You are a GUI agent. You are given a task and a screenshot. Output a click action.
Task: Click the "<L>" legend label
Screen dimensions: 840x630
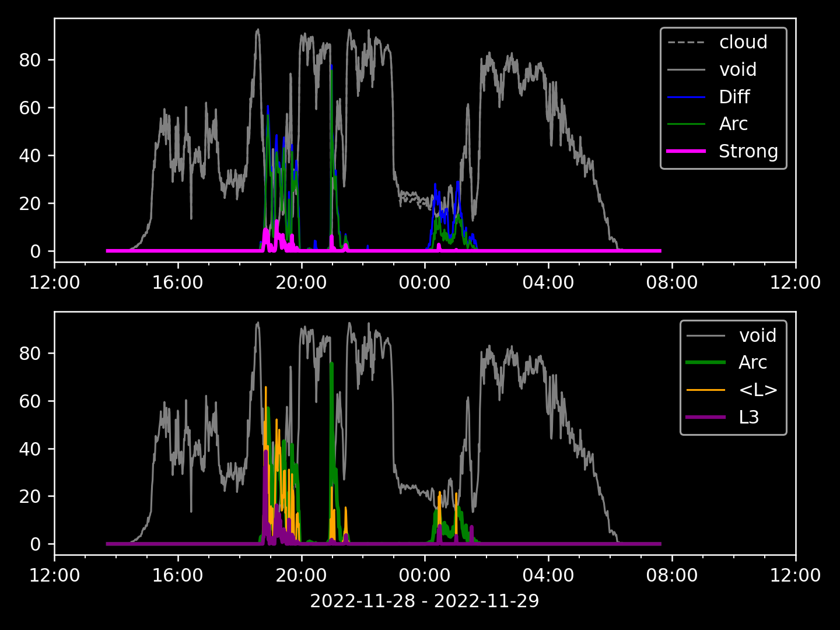pyautogui.click(x=758, y=390)
